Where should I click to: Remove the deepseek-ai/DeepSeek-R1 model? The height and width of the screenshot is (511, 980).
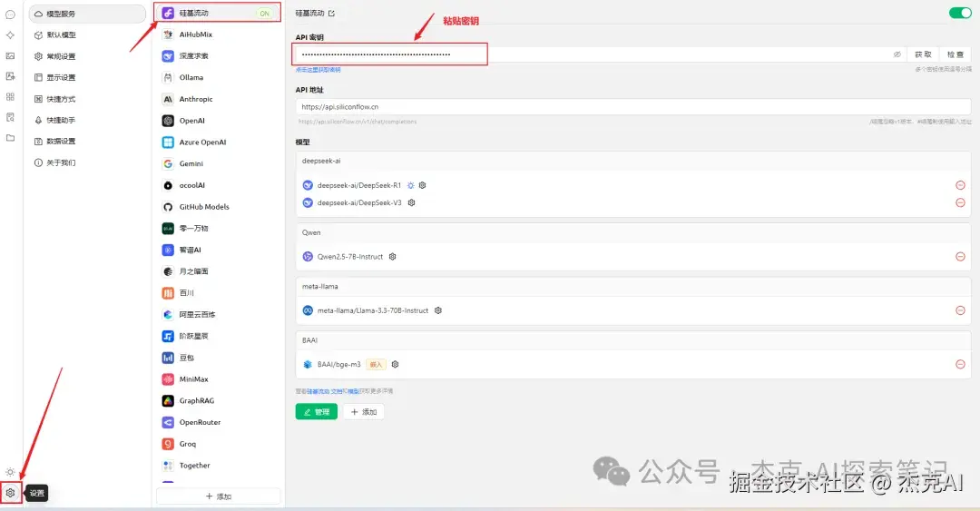[961, 185]
